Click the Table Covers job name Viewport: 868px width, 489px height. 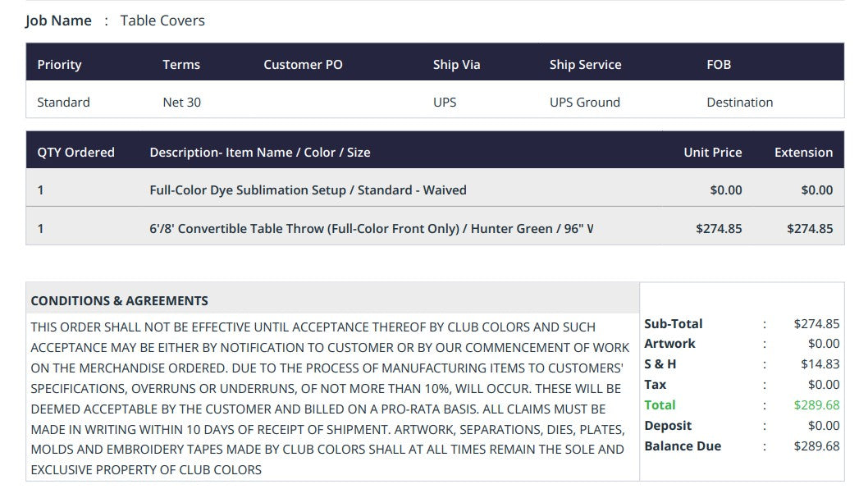pyautogui.click(x=162, y=21)
